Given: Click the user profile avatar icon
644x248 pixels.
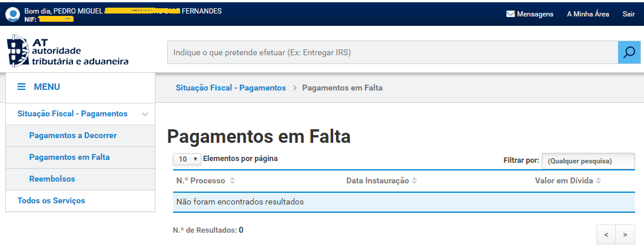Looking at the screenshot, I should click(x=12, y=15).
